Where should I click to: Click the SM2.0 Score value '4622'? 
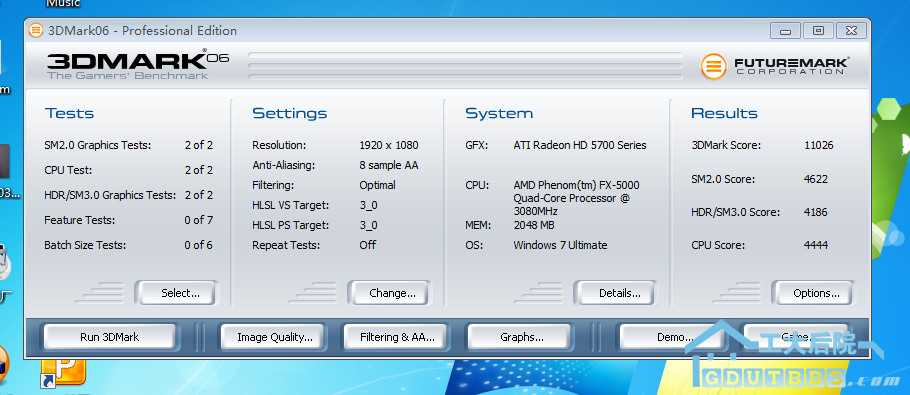pyautogui.click(x=815, y=179)
